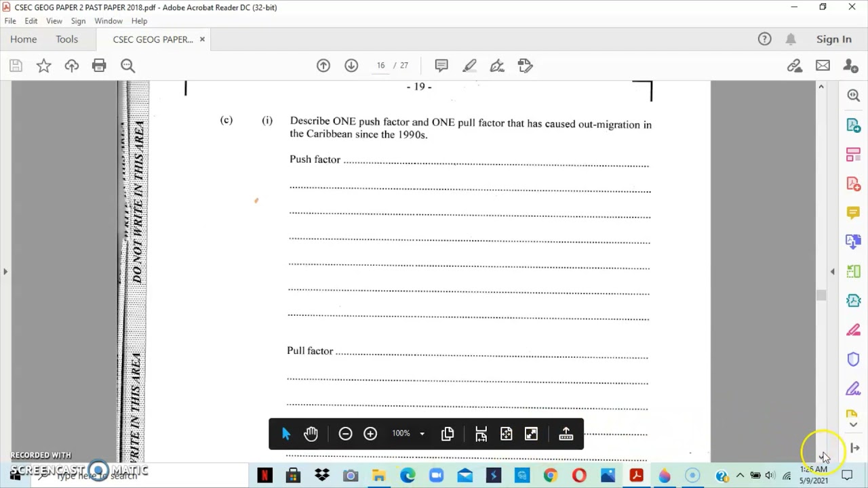Open the Compress PDF tool in the right pane
Image resolution: width=868 pixels, height=488 pixels.
tap(854, 300)
